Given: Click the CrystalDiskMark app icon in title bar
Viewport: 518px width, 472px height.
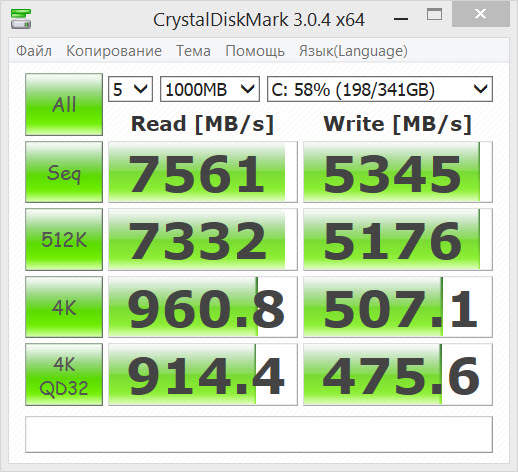Looking at the screenshot, I should [x=21, y=19].
